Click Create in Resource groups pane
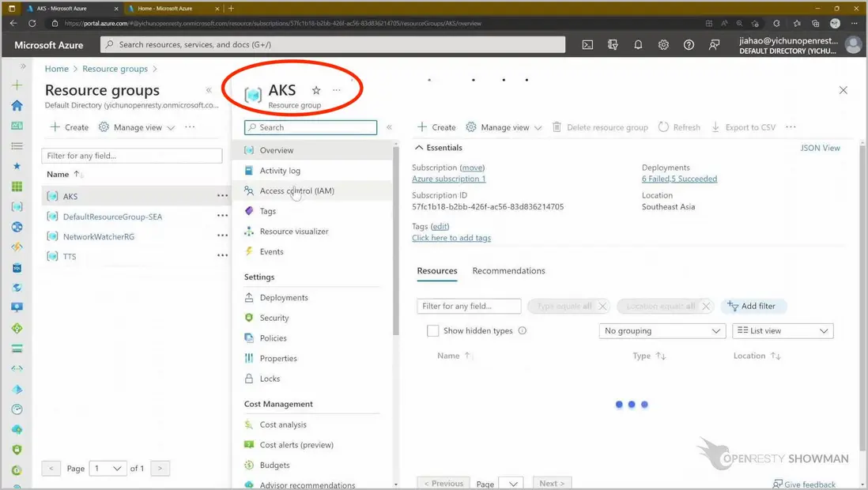 pos(70,127)
